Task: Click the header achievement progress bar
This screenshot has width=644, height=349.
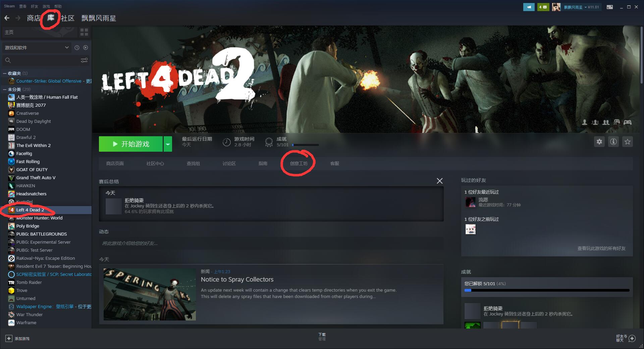Action: pyautogui.click(x=305, y=145)
